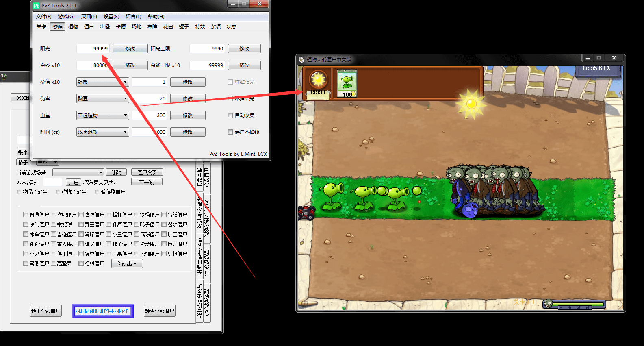This screenshot has height=346, width=644.
Task: Enable the 不掉阳光 checkbox
Action: [x=230, y=99]
